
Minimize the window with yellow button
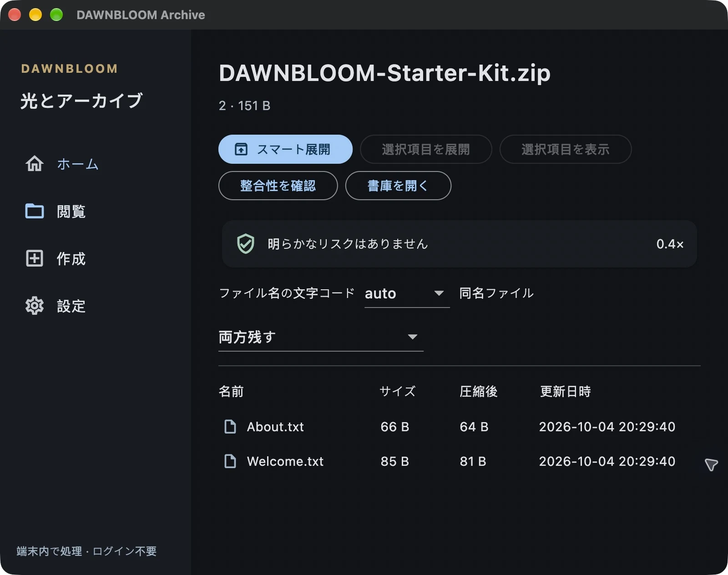point(35,15)
